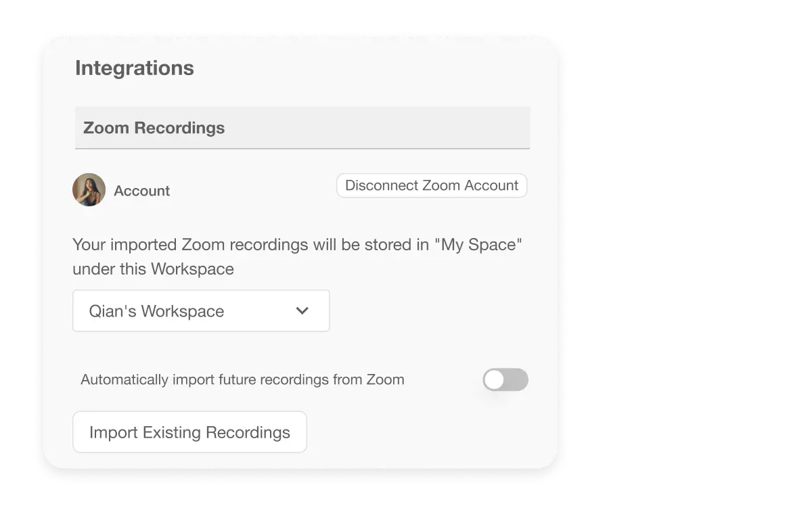Click the Zoom Recordings section header
This screenshot has width=812, height=514.
click(154, 127)
